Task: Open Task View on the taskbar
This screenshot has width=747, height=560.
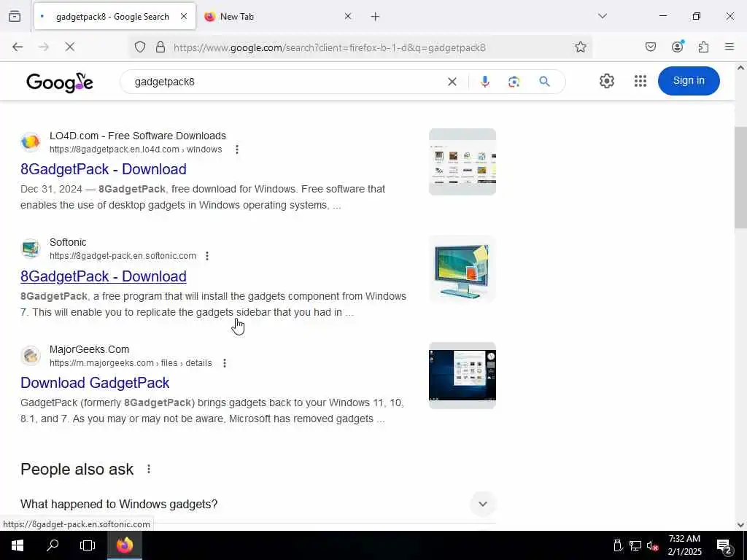Action: click(88, 545)
